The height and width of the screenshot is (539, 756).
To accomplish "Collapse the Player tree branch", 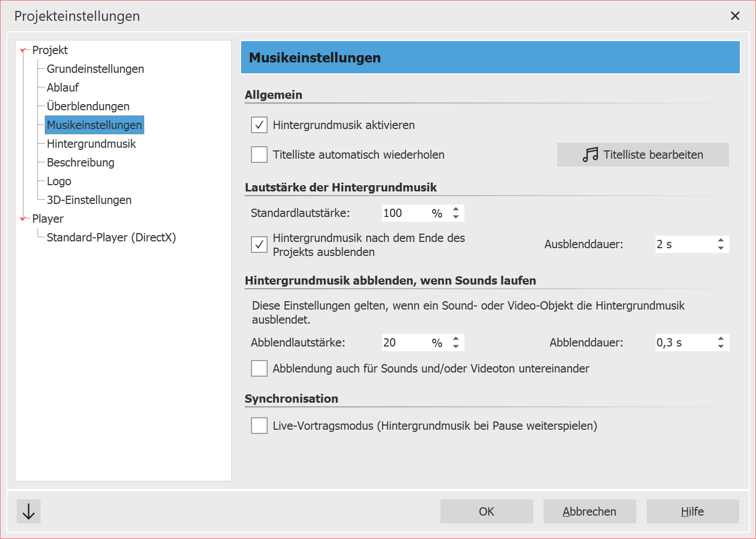I will 22,219.
